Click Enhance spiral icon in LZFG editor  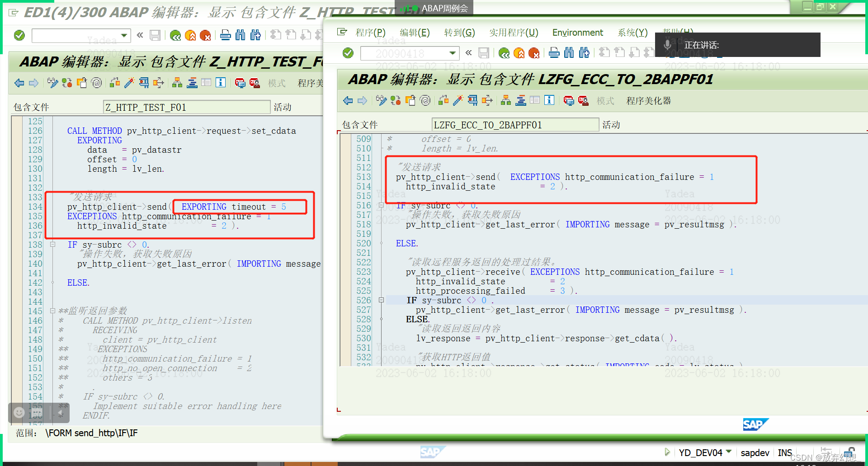tap(425, 100)
